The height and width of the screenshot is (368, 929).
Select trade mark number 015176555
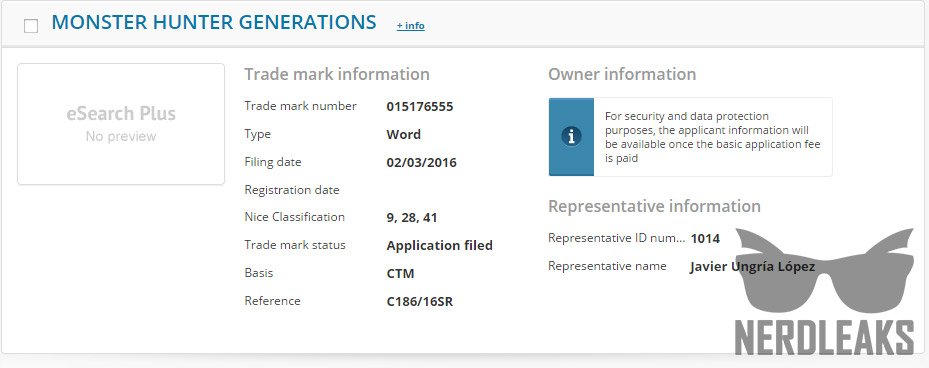click(419, 107)
